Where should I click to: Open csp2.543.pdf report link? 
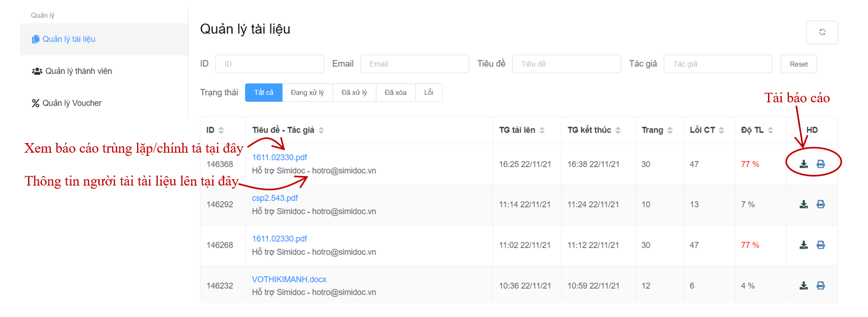pos(275,198)
